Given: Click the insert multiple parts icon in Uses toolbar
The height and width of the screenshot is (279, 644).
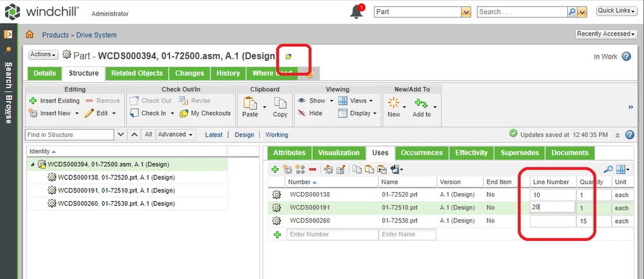Looking at the screenshot, I should [x=300, y=169].
